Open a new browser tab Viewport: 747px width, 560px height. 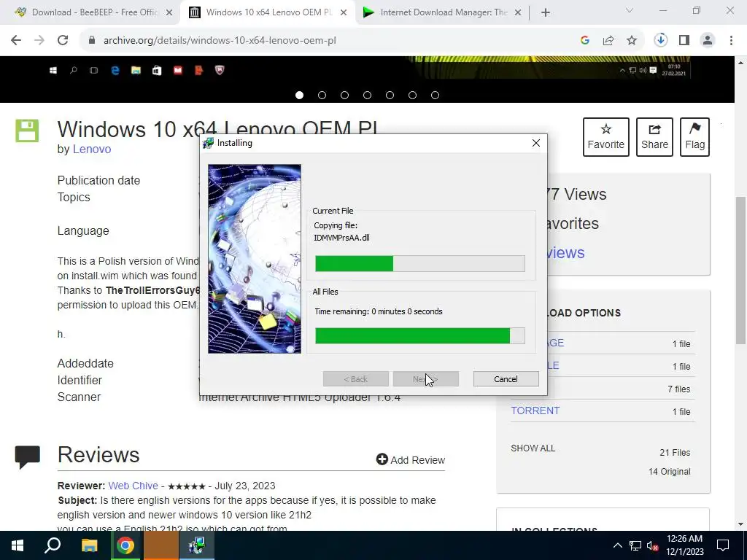click(x=546, y=13)
